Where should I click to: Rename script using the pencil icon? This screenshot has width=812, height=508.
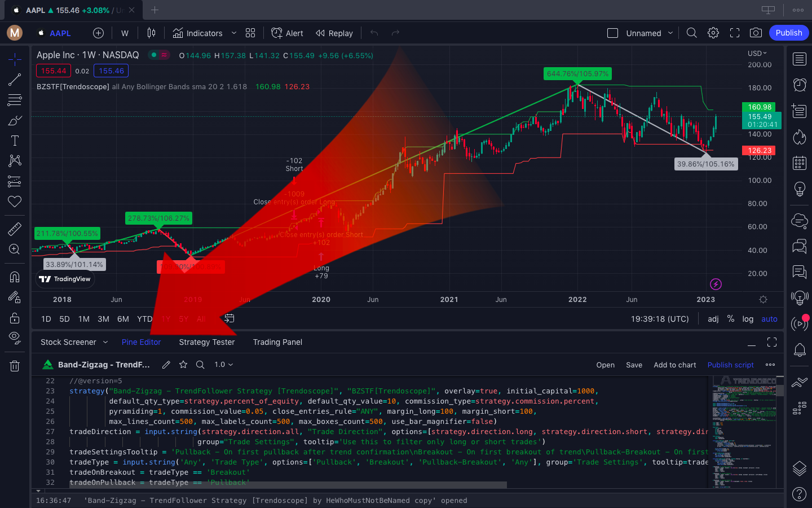(x=166, y=365)
